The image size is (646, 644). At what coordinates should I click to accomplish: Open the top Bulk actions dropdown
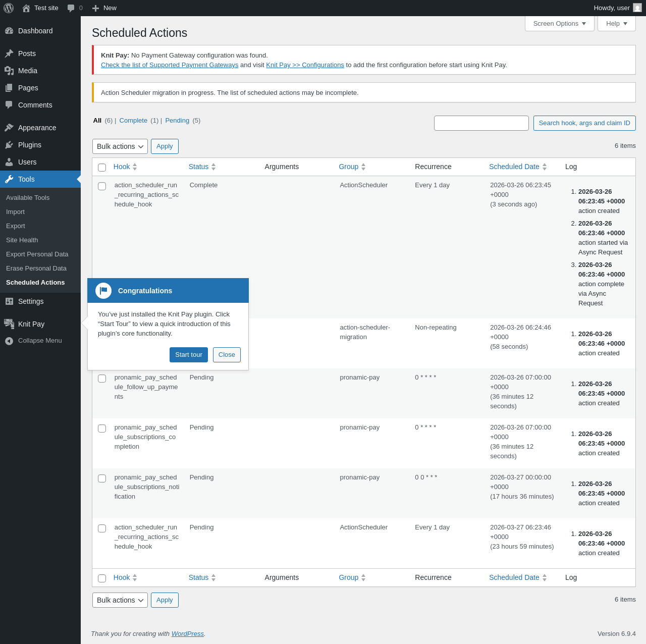(120, 146)
